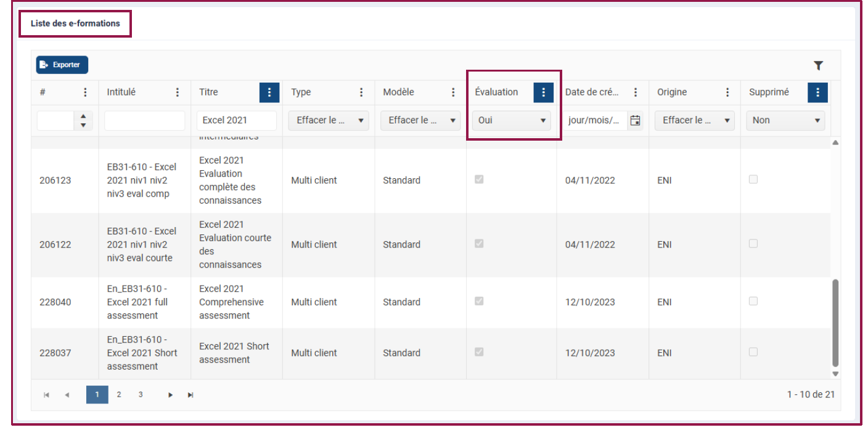The width and height of the screenshot is (868, 430).
Task: Toggle Supprimé checkbox for row 228040
Action: click(x=753, y=301)
